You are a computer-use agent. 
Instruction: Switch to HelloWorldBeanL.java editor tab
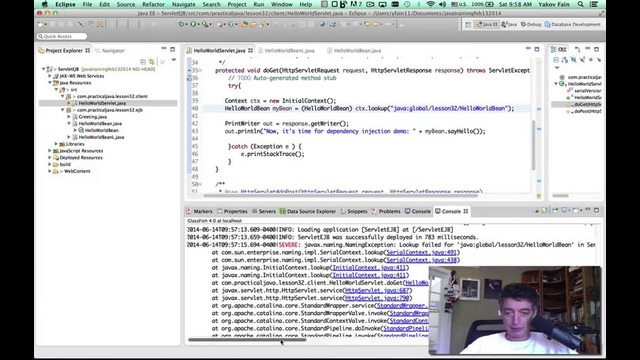pos(289,51)
